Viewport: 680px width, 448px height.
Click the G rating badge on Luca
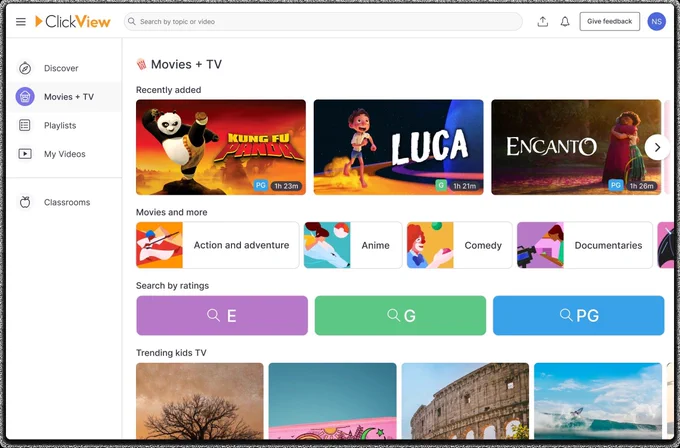pyautogui.click(x=441, y=186)
